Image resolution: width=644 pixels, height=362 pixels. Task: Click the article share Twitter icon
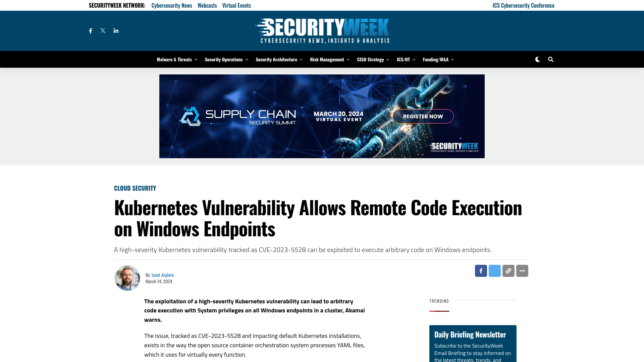[x=494, y=270]
